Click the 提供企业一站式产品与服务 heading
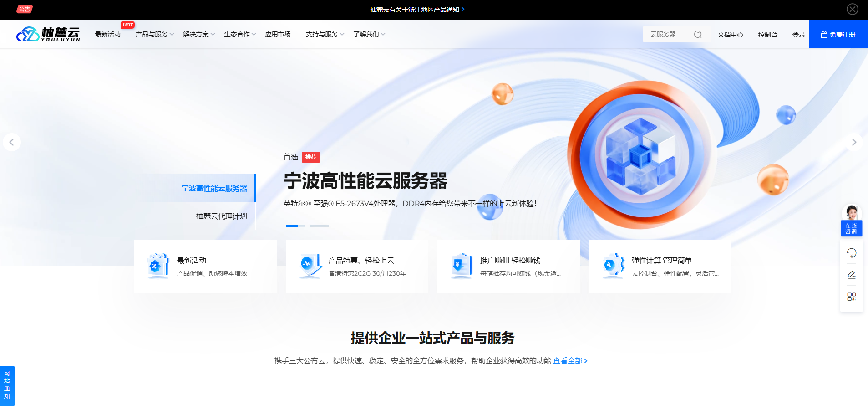This screenshot has width=868, height=411. (x=432, y=338)
